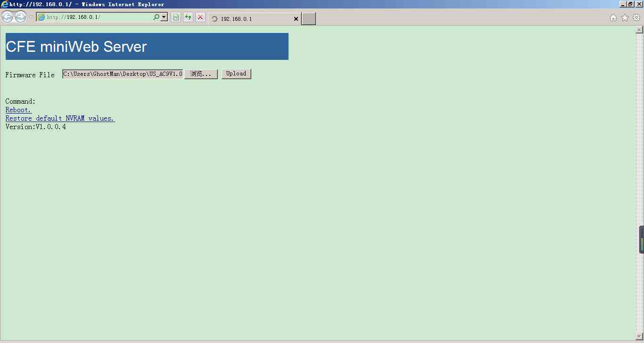Expand the address bar autocomplete dropdown arrow
Viewport: 644px width, 343px height.
164,17
